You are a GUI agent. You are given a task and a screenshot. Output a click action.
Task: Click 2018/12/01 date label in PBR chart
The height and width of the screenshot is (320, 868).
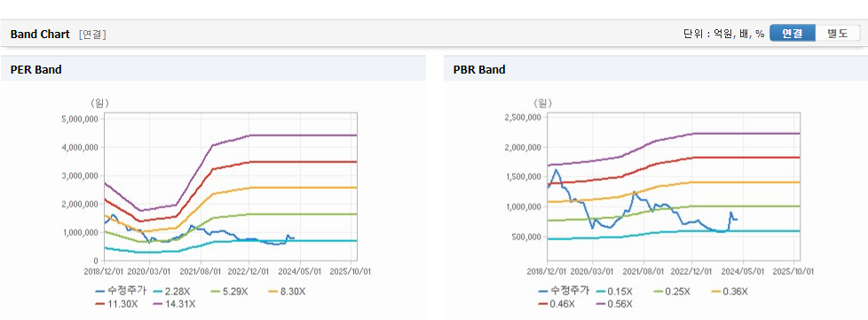click(x=547, y=271)
